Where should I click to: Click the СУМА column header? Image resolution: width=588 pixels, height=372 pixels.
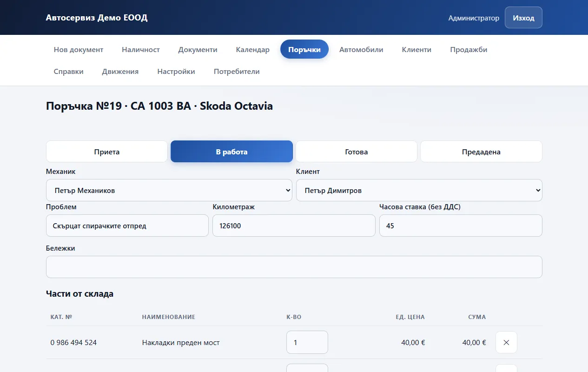click(x=477, y=317)
